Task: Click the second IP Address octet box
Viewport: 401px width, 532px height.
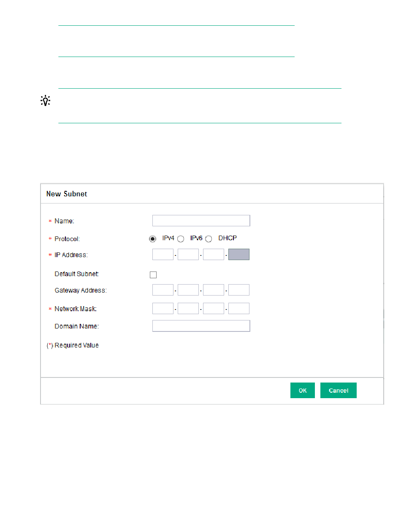Action: pos(188,254)
